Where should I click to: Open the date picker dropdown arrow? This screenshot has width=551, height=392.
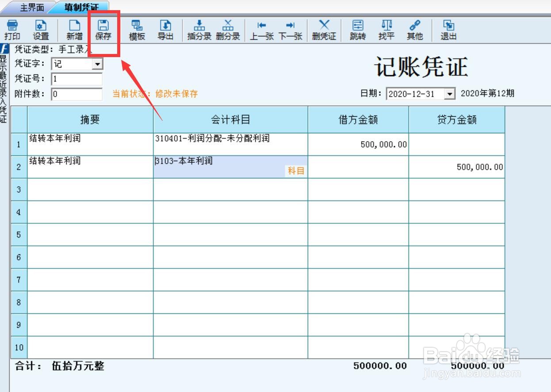450,94
